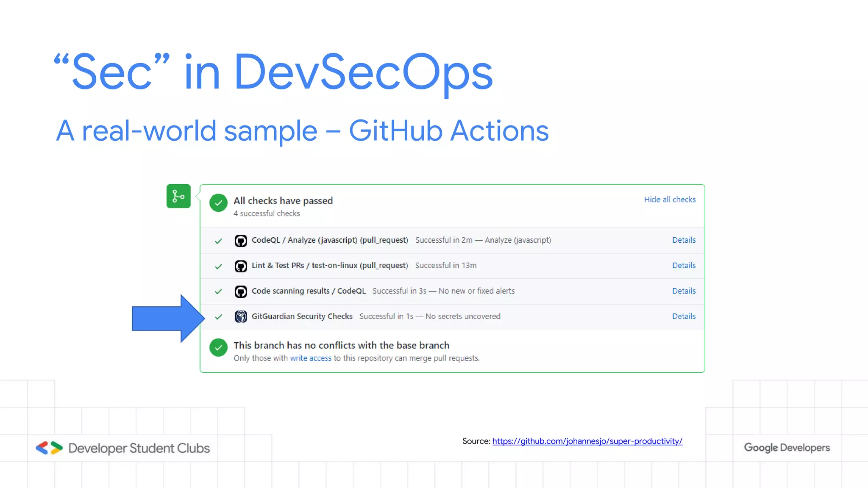Click the check mark on the Code scanning results row
The image size is (868, 488).
(x=218, y=291)
